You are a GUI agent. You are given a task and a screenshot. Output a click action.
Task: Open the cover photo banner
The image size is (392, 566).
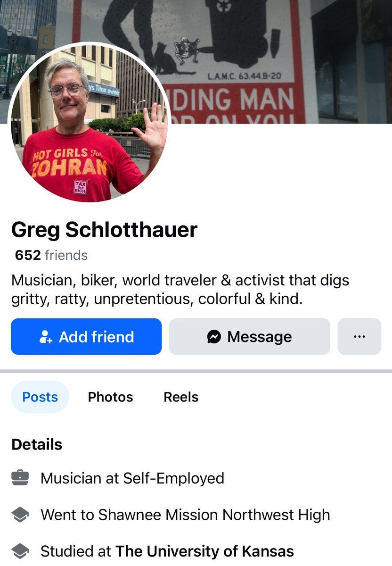tap(196, 62)
